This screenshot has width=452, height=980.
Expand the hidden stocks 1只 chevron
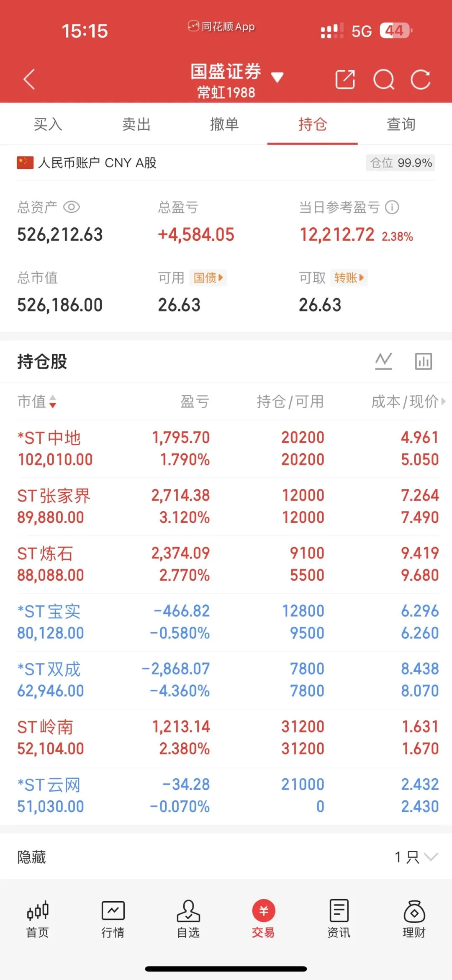coord(431,857)
